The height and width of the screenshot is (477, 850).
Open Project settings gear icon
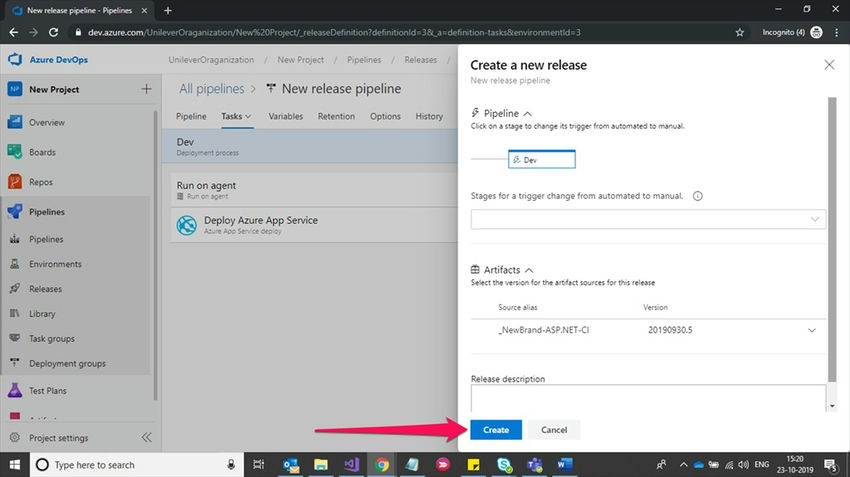pyautogui.click(x=15, y=437)
